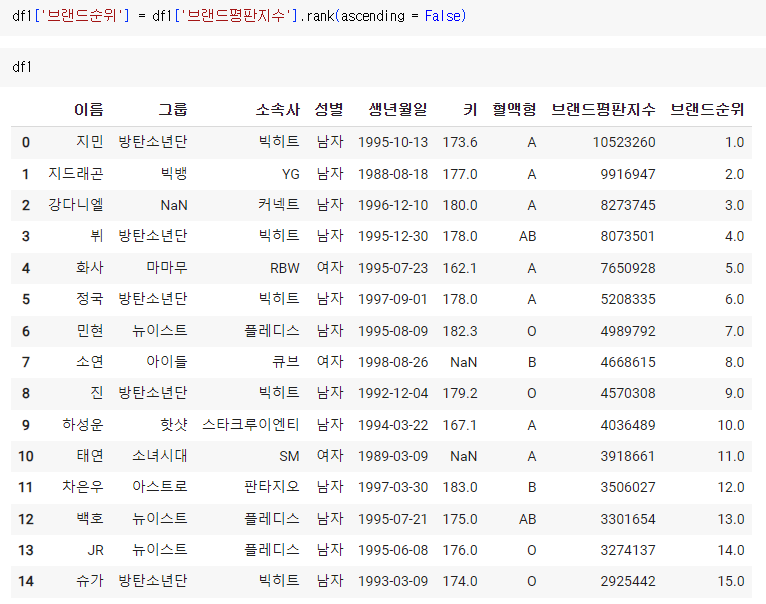Select the name cell 지드래곤
766x604 pixels.
(76, 174)
